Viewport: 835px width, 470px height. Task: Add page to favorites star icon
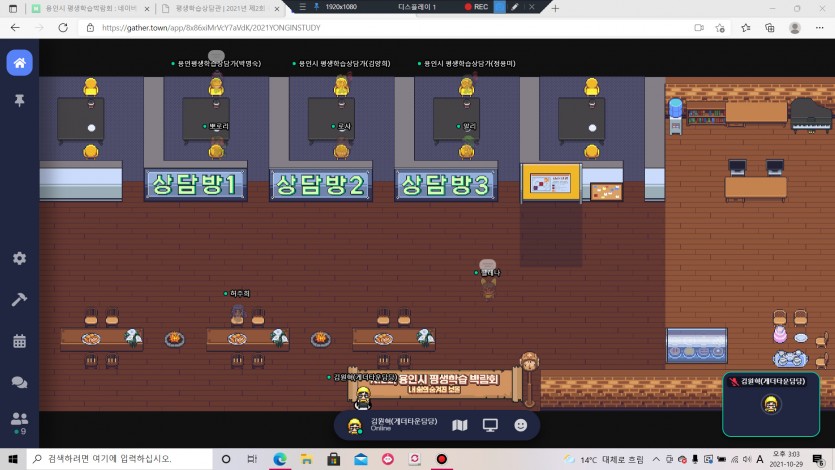720,28
